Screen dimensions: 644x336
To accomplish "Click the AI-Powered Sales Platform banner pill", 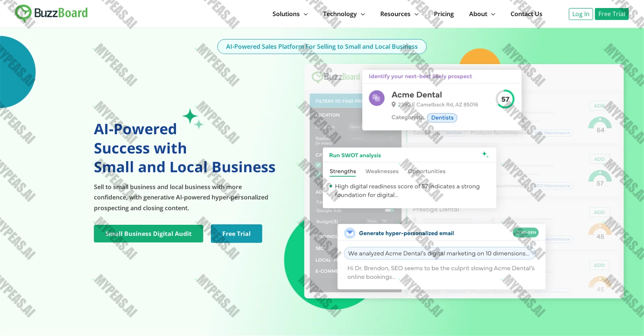I will click(x=322, y=46).
